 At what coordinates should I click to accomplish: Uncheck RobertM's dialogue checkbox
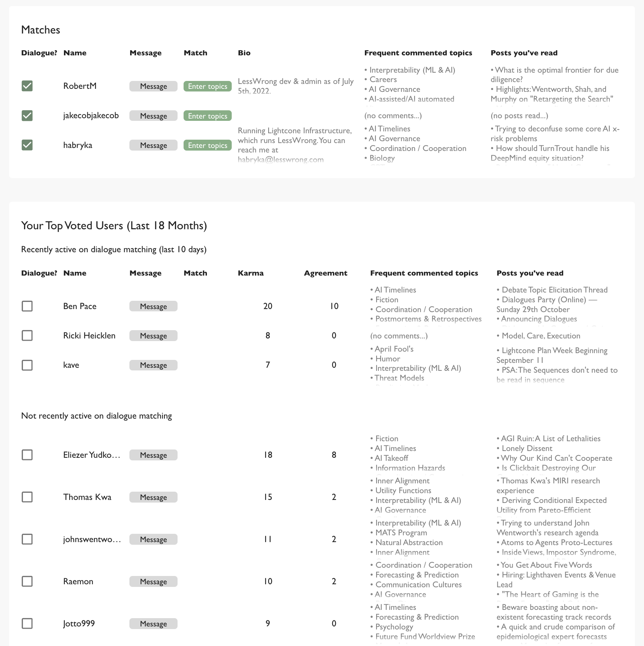27,86
